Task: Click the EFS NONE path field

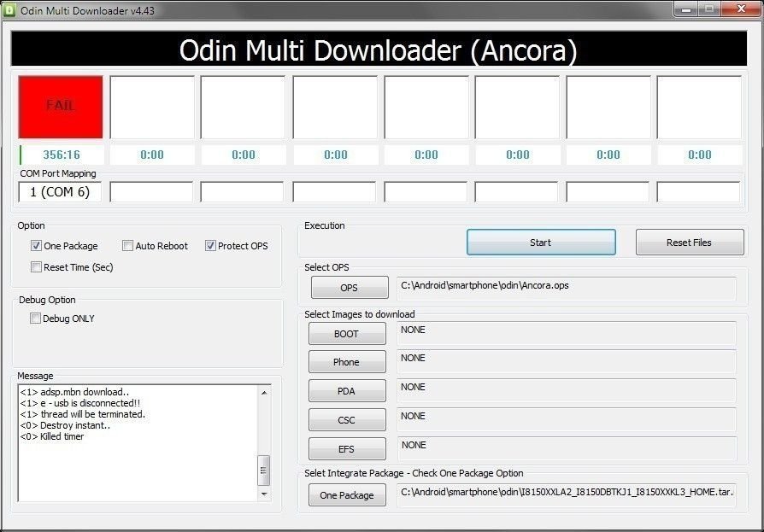Action: [x=567, y=449]
